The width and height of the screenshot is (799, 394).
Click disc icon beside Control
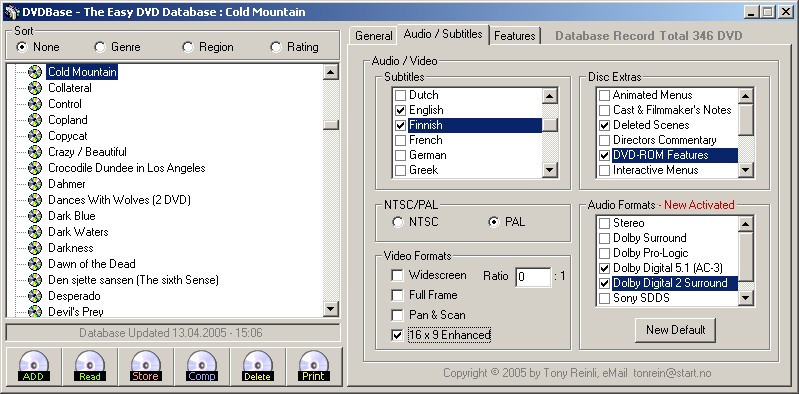click(35, 104)
